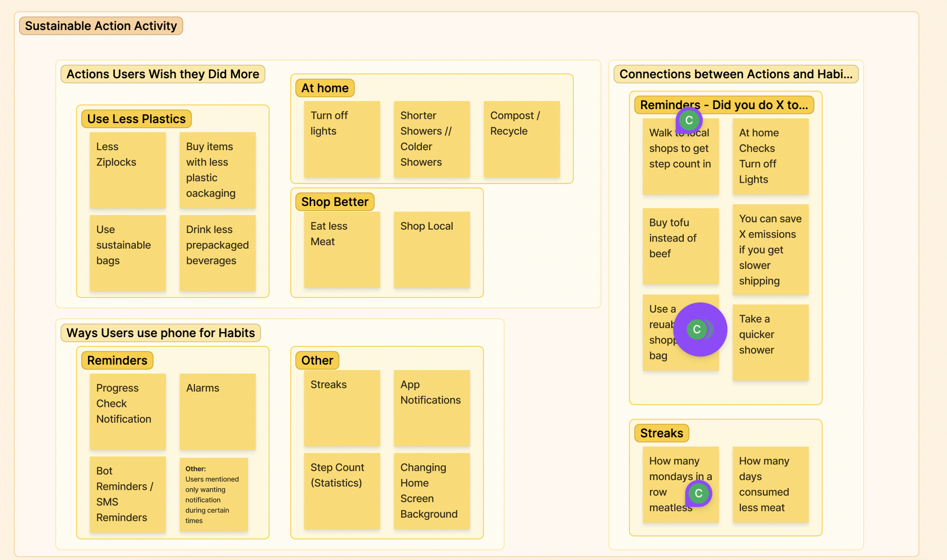
Task: Select the 'At home' section label
Action: coord(325,88)
